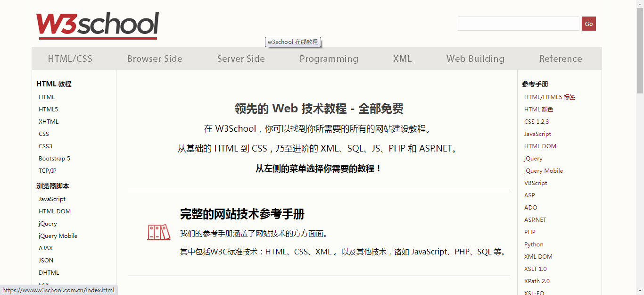644x295 pixels.
Task: Click the red books reference manual icon
Action: click(159, 232)
